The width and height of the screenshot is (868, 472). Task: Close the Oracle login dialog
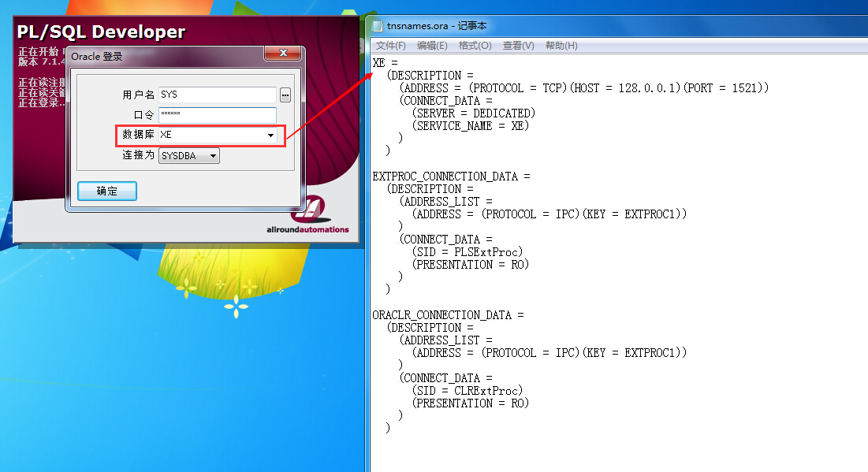click(283, 53)
